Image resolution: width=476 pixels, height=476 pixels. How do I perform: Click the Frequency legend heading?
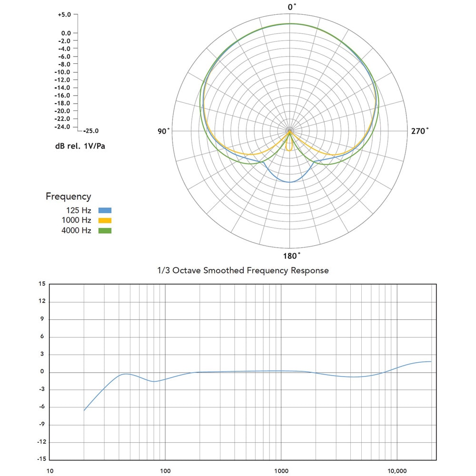pyautogui.click(x=68, y=196)
